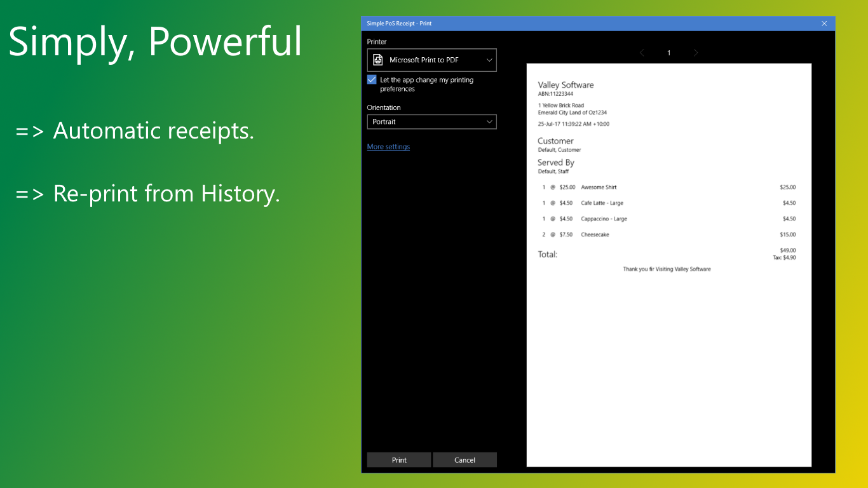The height and width of the screenshot is (488, 868).
Task: Click the 'Tax: $4.90' value
Action: tap(784, 257)
